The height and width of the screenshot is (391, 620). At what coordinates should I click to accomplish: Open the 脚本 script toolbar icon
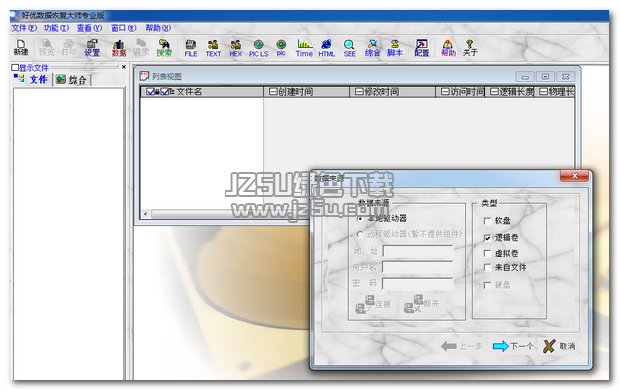point(395,48)
